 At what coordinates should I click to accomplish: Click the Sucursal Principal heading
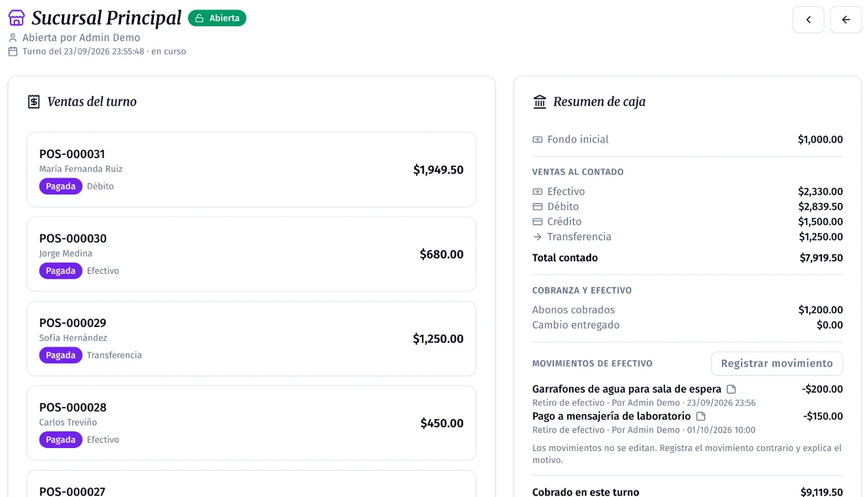coord(107,19)
